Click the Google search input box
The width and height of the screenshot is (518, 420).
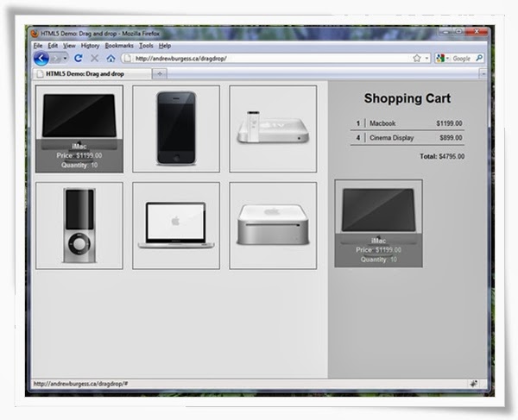pyautogui.click(x=463, y=59)
